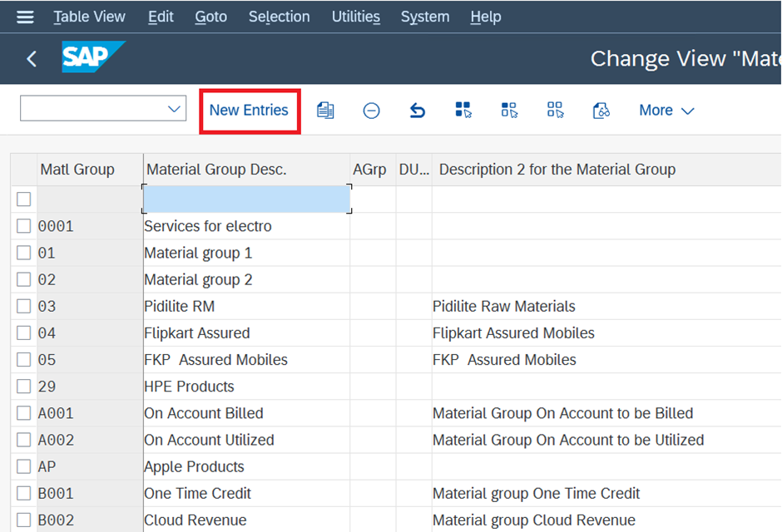Open the Table View menu
The width and height of the screenshot is (782, 532).
pyautogui.click(x=89, y=17)
